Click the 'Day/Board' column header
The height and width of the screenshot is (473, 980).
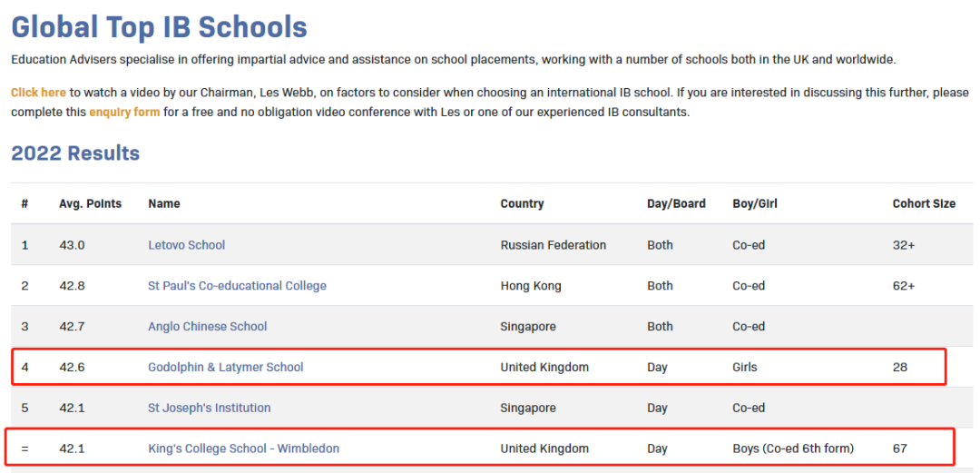tap(676, 203)
